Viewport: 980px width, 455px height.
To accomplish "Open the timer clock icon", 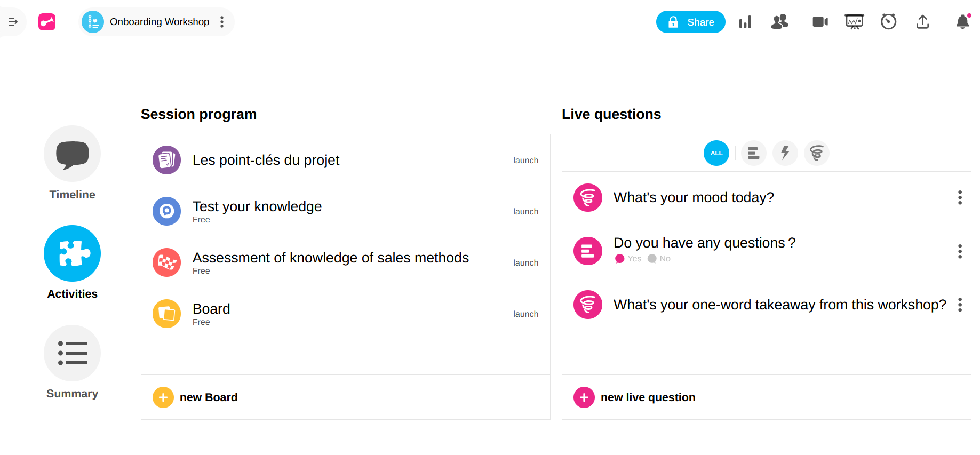I will coord(888,22).
